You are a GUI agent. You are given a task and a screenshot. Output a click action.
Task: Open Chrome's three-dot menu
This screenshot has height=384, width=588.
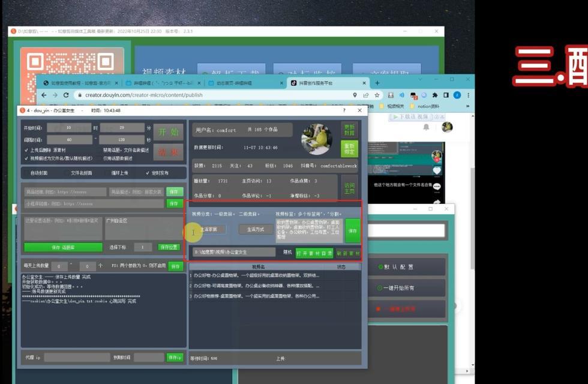(468, 95)
